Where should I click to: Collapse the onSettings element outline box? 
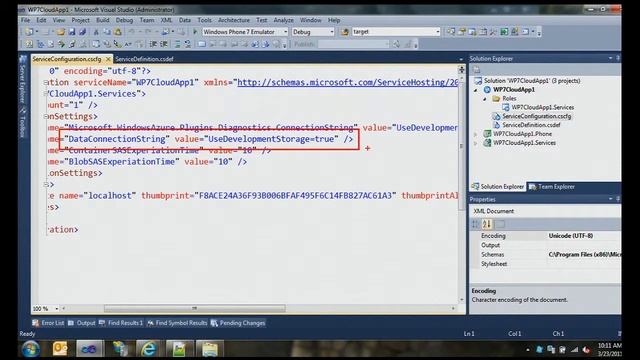point(46,116)
